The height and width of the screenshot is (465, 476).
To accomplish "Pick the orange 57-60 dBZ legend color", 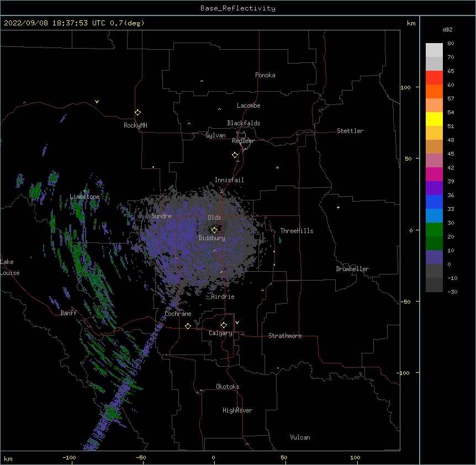I will coord(434,91).
